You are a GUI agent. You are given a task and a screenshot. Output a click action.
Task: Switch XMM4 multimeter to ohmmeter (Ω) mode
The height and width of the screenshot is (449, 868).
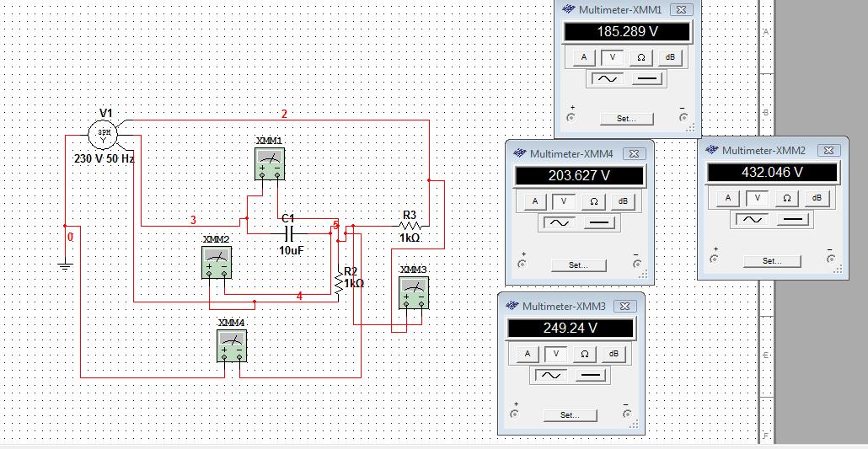click(x=593, y=201)
